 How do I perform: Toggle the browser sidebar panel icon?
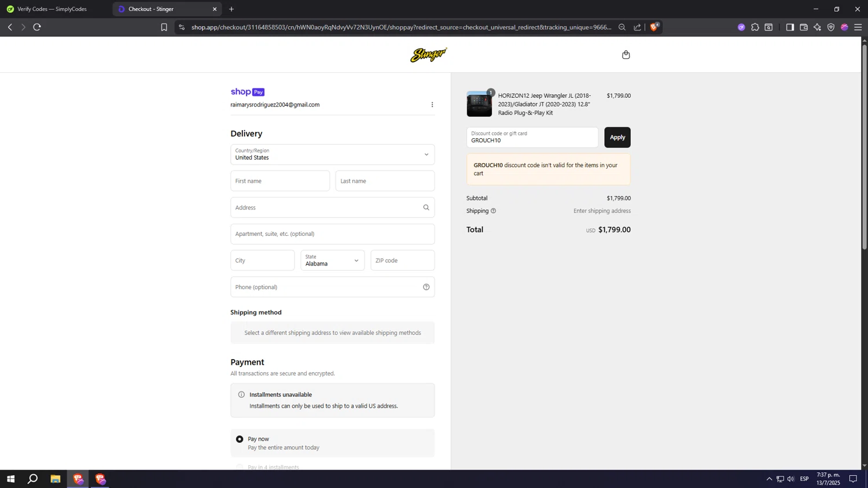pos(790,27)
